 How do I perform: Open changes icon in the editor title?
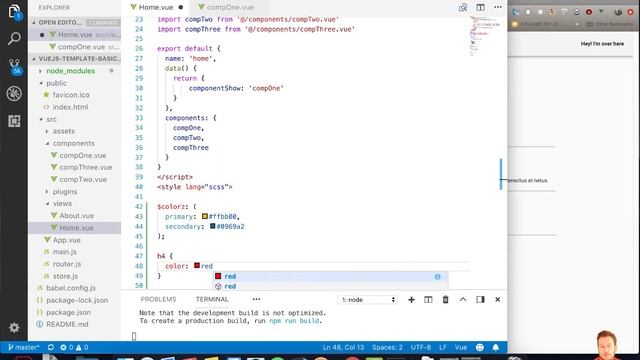[x=463, y=7]
